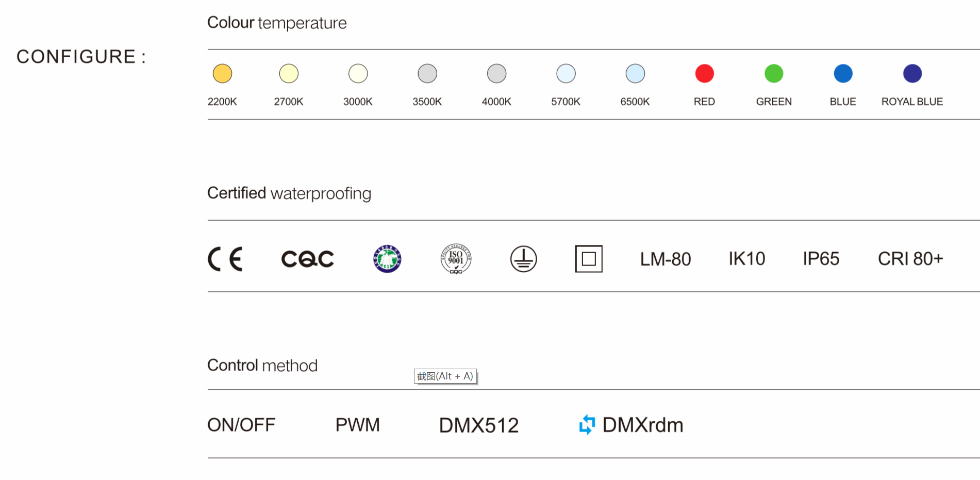Pick the 4000K grey colour swatch
Screen dimensions: 980x480
(496, 74)
